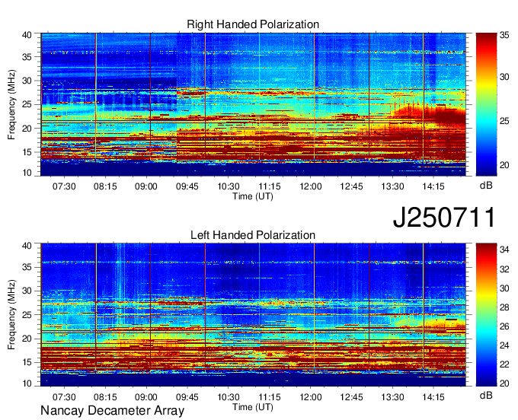Image resolution: width=518 pixels, height=420 pixels.
Task: Click 09:45 tick on the top plot
Action: click(x=187, y=186)
